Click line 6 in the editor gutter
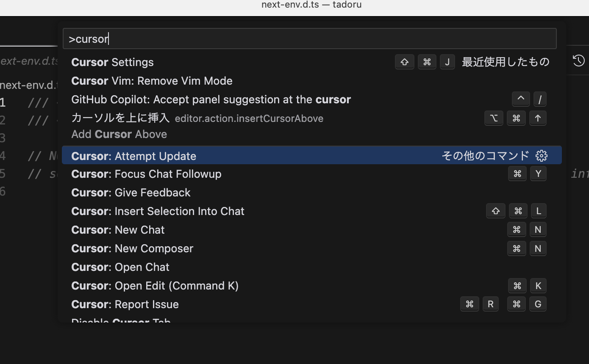 tap(3, 191)
